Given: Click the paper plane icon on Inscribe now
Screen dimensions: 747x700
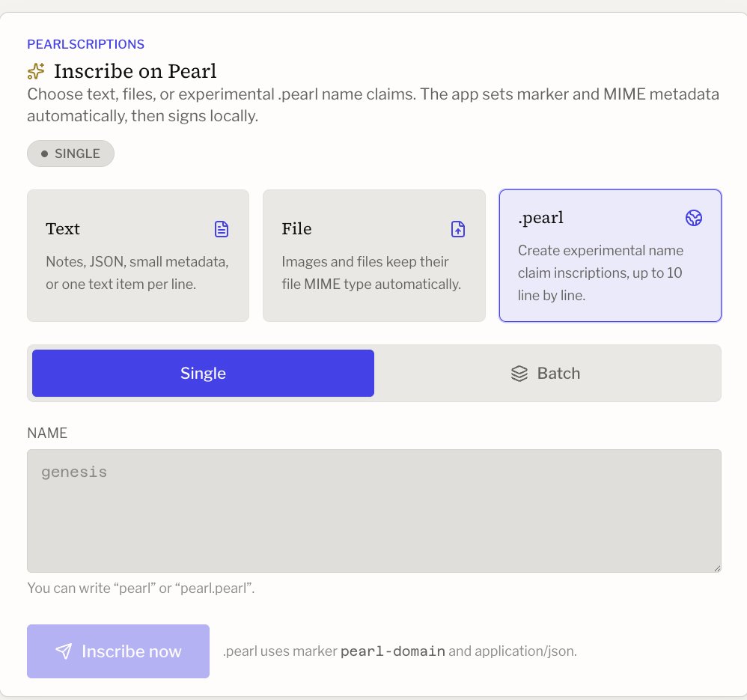Looking at the screenshot, I should click(x=64, y=651).
